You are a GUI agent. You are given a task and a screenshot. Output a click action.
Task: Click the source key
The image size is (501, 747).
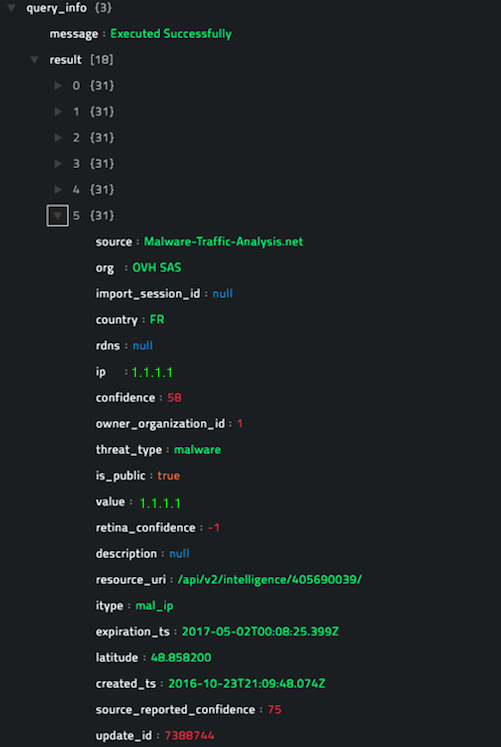[114, 242]
